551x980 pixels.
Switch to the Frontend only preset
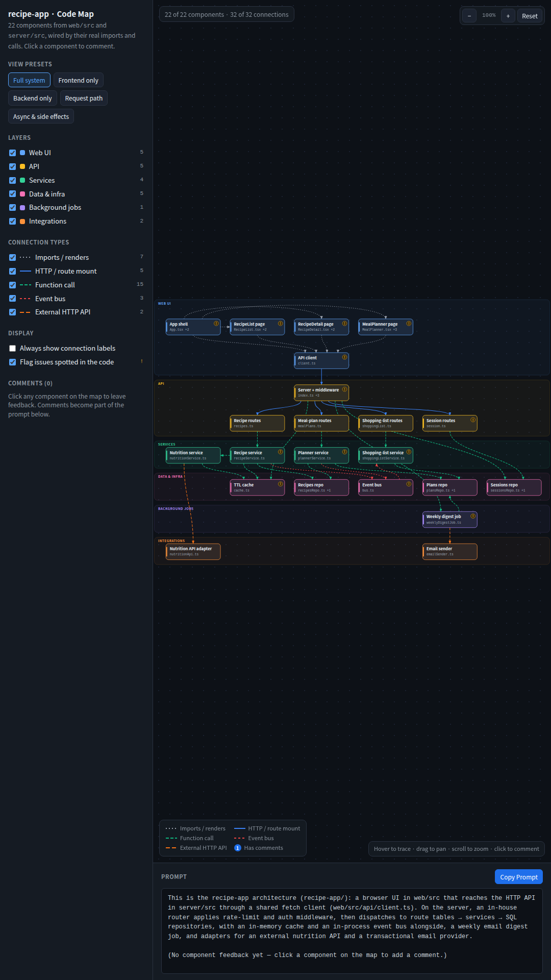click(79, 80)
